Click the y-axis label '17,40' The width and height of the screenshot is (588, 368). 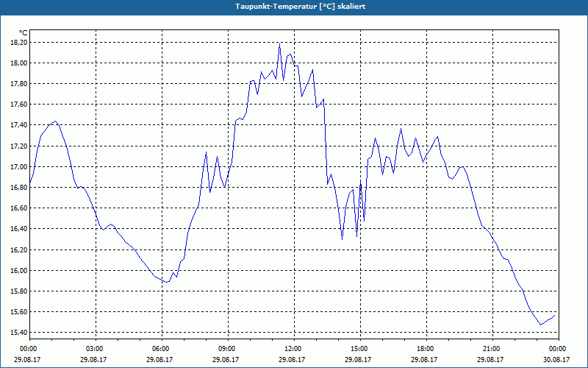18,125
